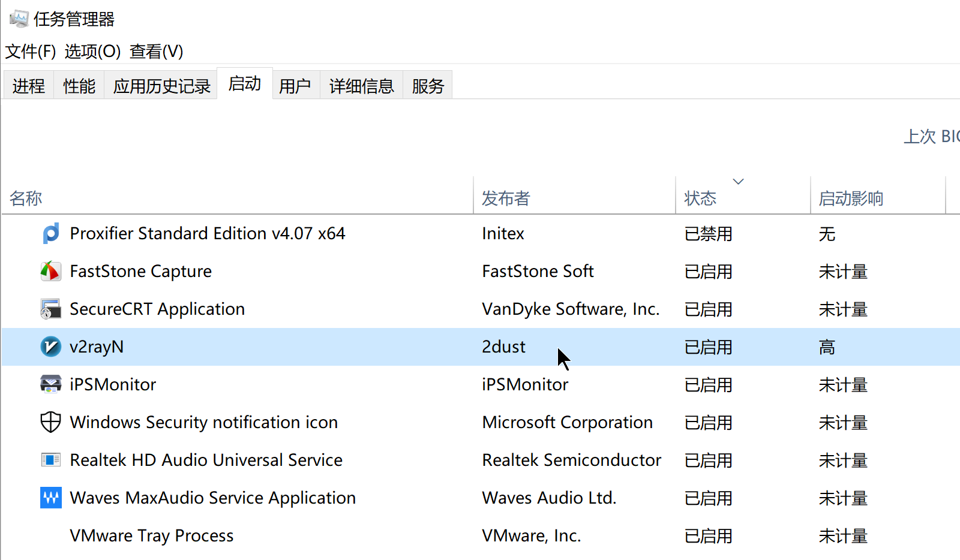Select the 启动 tab
The height and width of the screenshot is (560, 960).
tap(245, 83)
